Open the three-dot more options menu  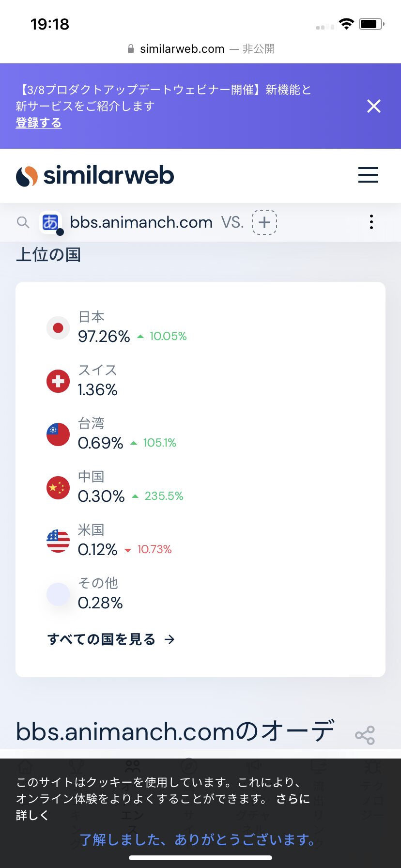click(371, 222)
